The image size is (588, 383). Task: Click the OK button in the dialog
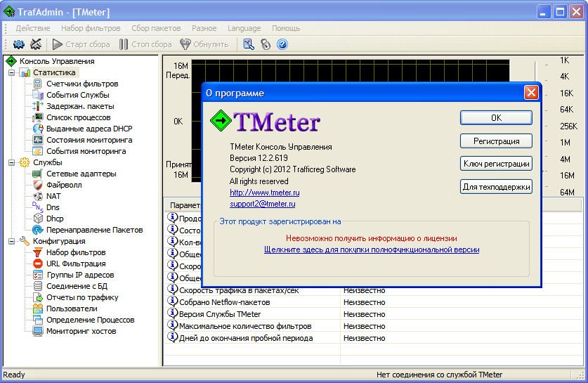click(x=496, y=118)
